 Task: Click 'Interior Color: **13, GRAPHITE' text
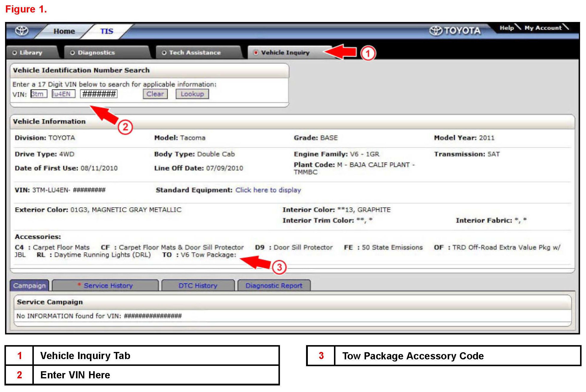pyautogui.click(x=336, y=210)
